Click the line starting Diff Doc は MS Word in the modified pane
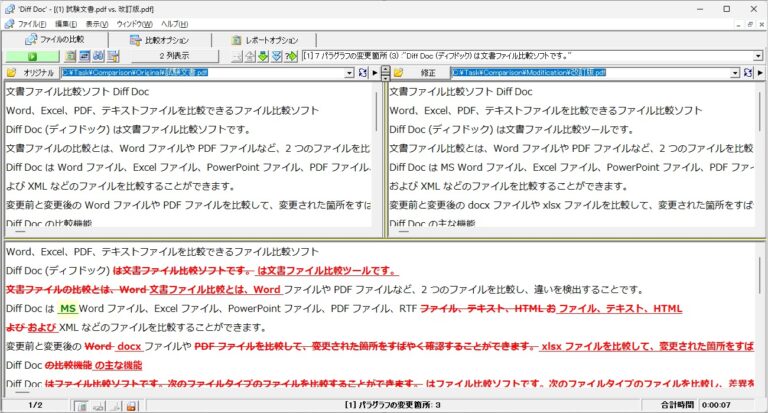 coord(572,168)
